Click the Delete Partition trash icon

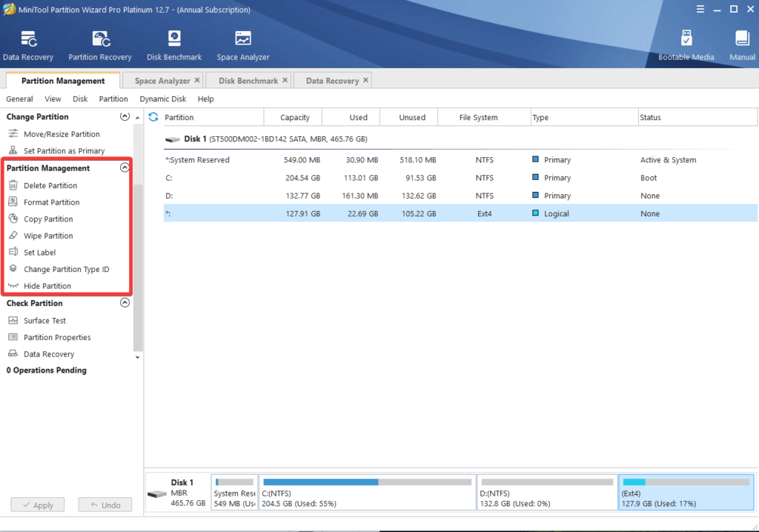coord(13,185)
